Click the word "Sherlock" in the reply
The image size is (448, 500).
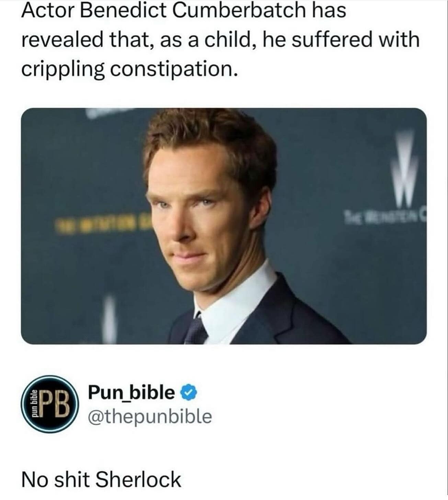pos(138,479)
